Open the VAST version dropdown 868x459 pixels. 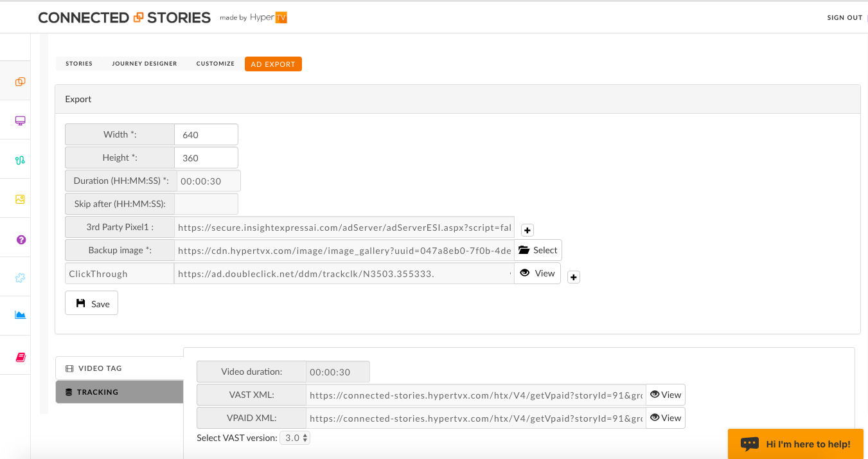pyautogui.click(x=295, y=438)
